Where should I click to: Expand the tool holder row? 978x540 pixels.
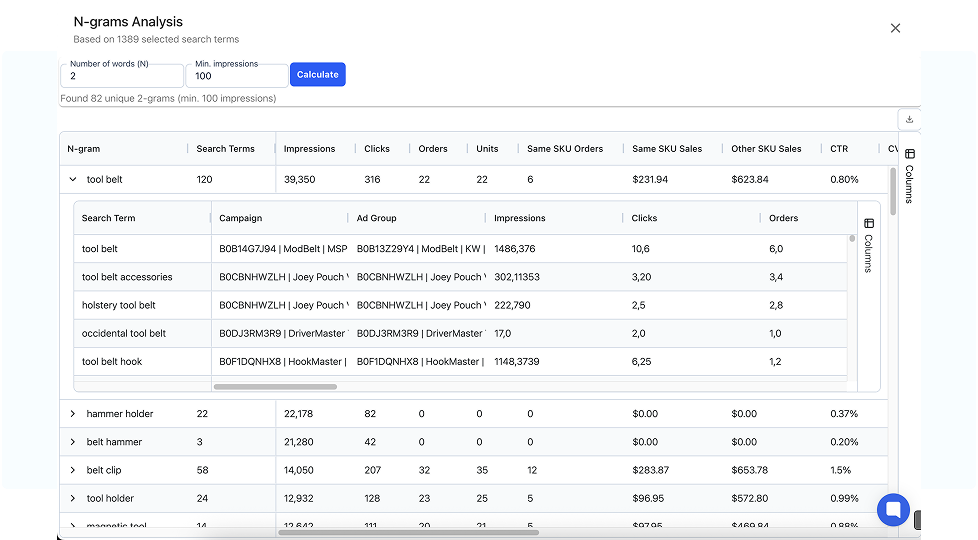pos(73,498)
